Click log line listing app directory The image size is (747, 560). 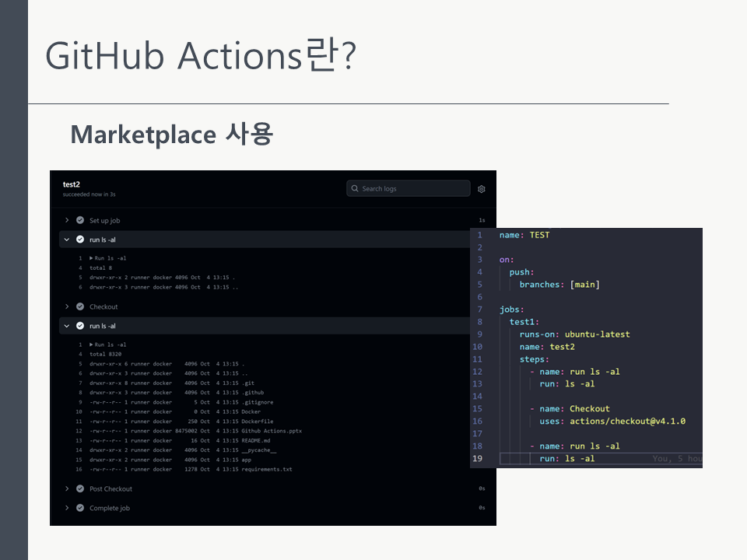pyautogui.click(x=170, y=460)
